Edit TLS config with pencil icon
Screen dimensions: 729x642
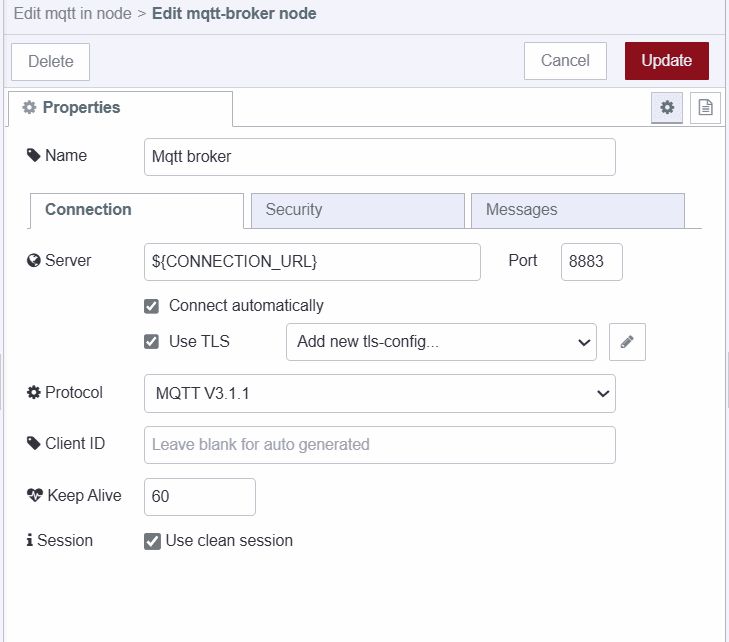pyautogui.click(x=627, y=342)
